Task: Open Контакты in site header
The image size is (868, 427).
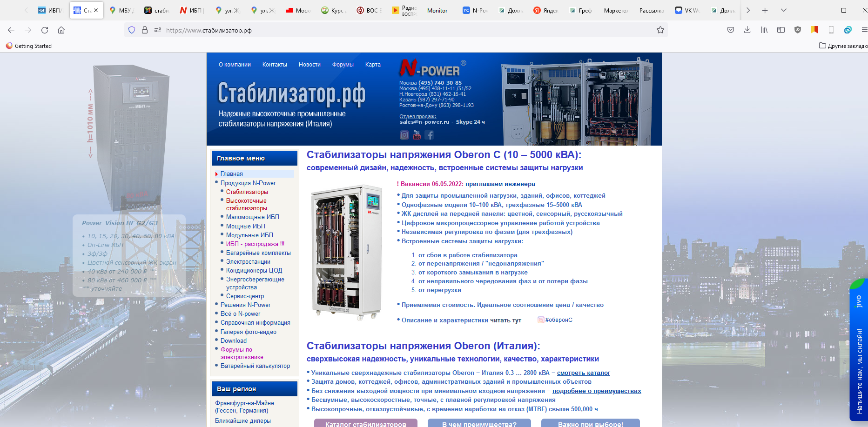Action: tap(275, 65)
